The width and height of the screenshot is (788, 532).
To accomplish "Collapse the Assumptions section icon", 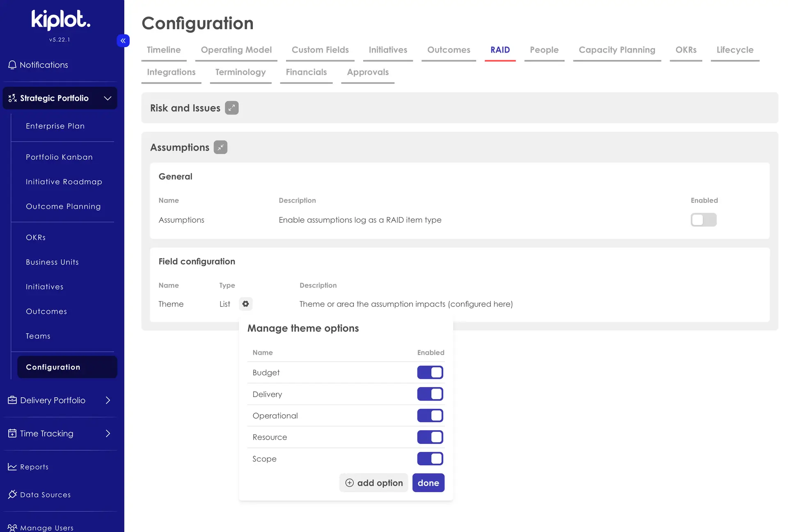I will coord(220,147).
